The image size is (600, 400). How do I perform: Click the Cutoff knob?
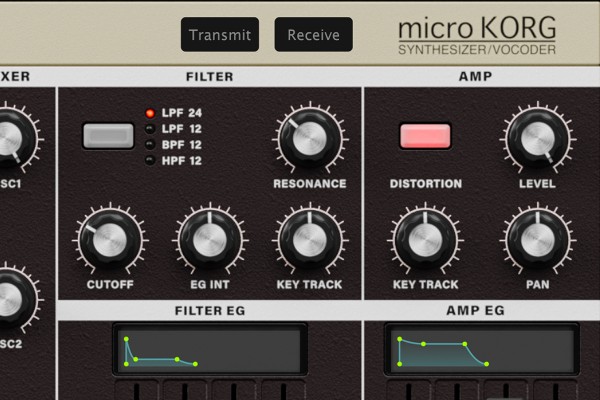click(x=110, y=240)
